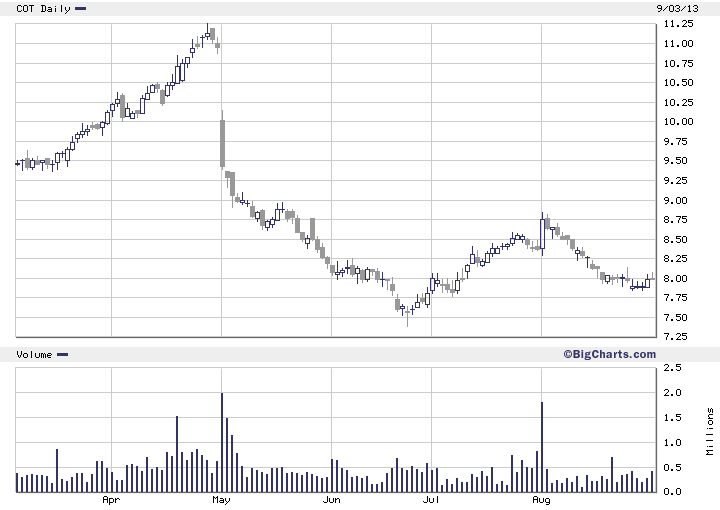Image resolution: width=720 pixels, height=510 pixels.
Task: Click the 11.00 price axis label
Action: tap(678, 44)
